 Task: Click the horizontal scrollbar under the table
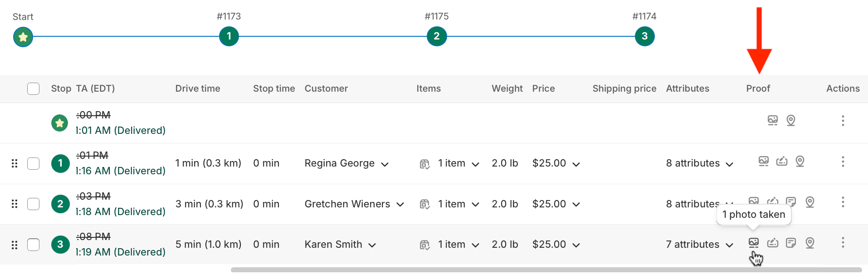pyautogui.click(x=546, y=270)
